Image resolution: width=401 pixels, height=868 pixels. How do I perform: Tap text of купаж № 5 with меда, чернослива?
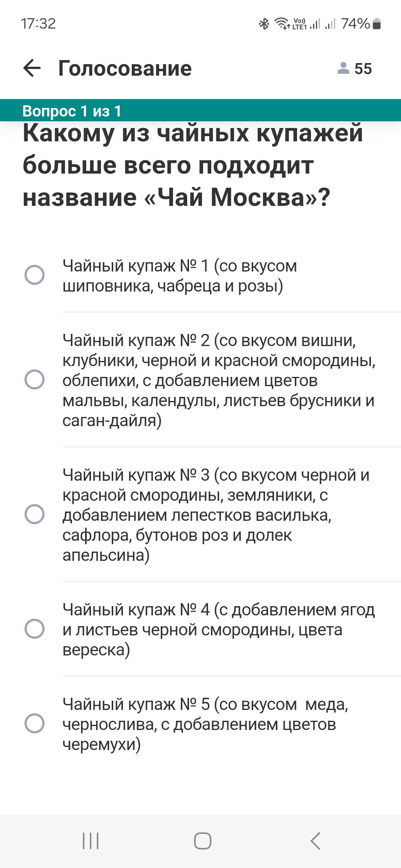coord(205,724)
